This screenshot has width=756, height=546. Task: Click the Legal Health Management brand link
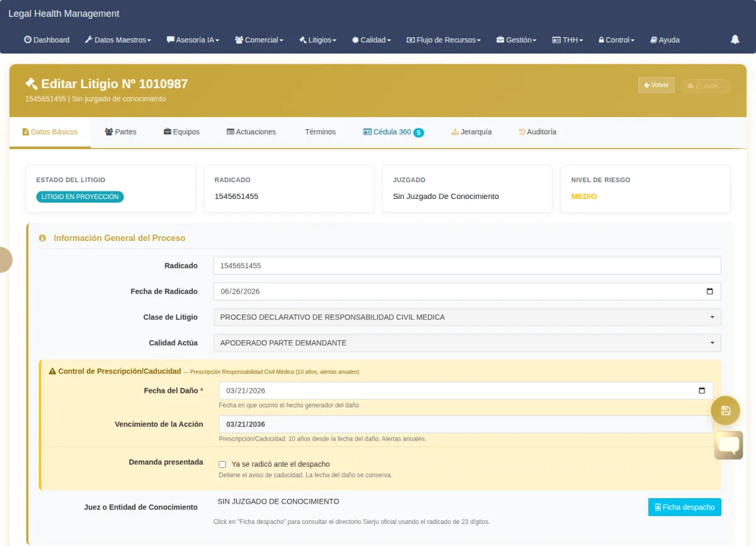64,13
